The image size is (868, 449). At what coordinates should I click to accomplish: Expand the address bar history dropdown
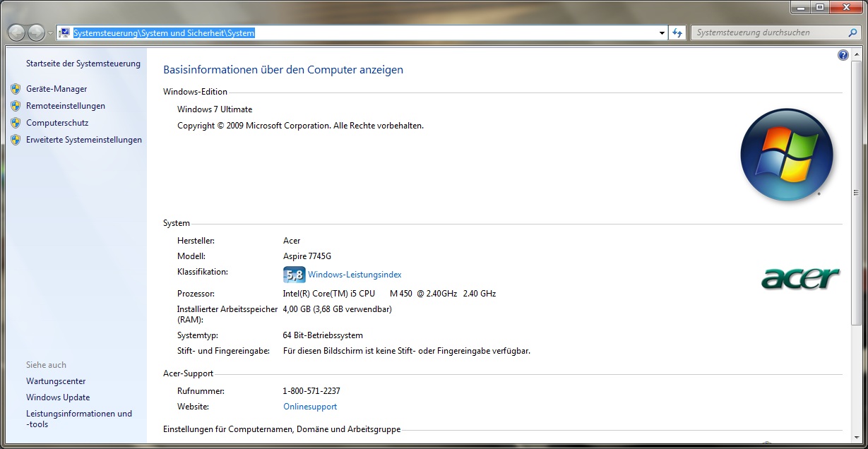662,32
